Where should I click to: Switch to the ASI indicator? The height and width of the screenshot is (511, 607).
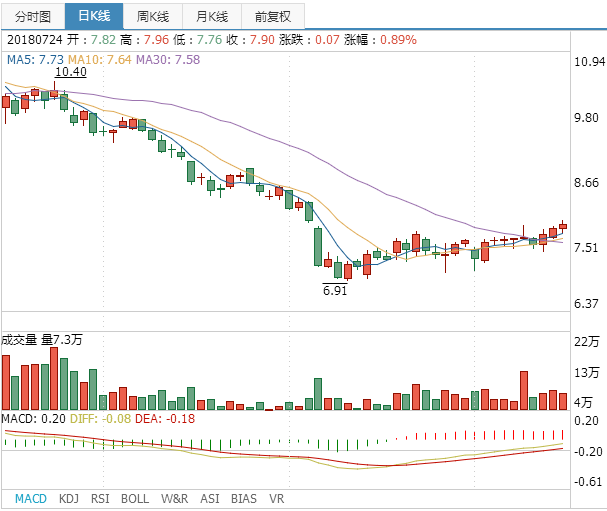pos(209,499)
